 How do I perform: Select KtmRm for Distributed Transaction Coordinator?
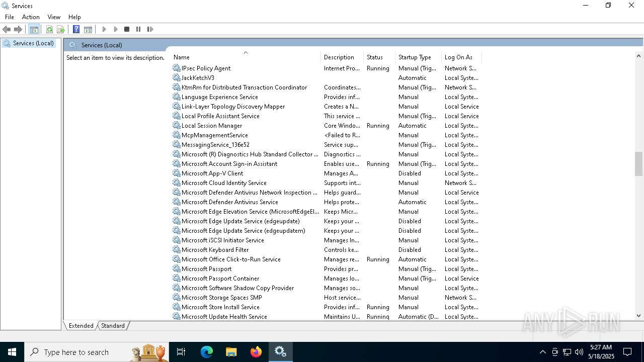click(326, 87)
